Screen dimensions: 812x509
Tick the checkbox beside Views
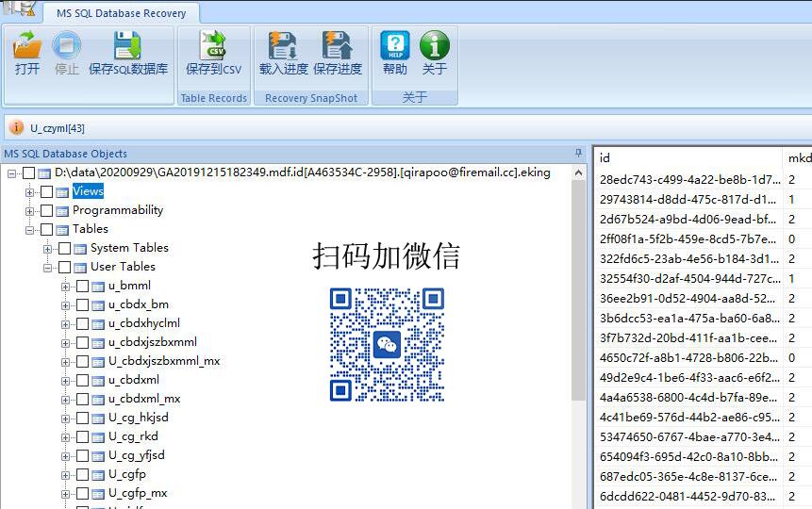(x=46, y=192)
